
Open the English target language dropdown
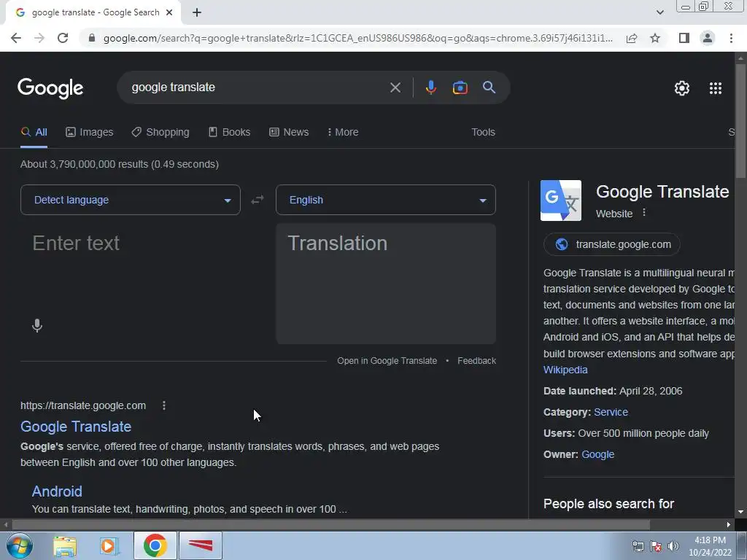pyautogui.click(x=386, y=200)
